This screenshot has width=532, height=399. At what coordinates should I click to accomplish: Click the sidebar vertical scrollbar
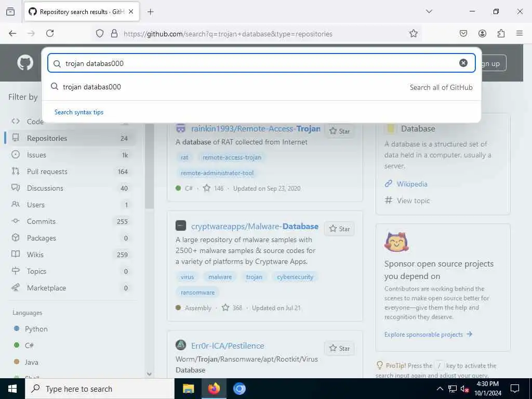149,166
